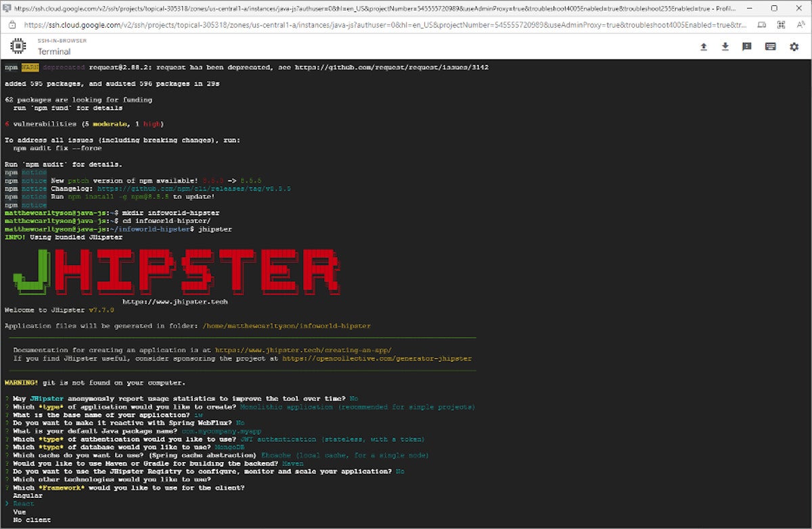Screen dimensions: 812x529
Task: Click the browser address bar URL
Action: click(x=386, y=24)
